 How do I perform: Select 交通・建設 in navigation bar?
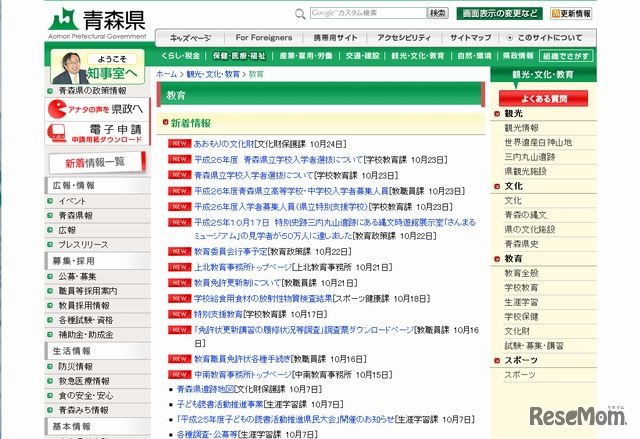click(362, 56)
